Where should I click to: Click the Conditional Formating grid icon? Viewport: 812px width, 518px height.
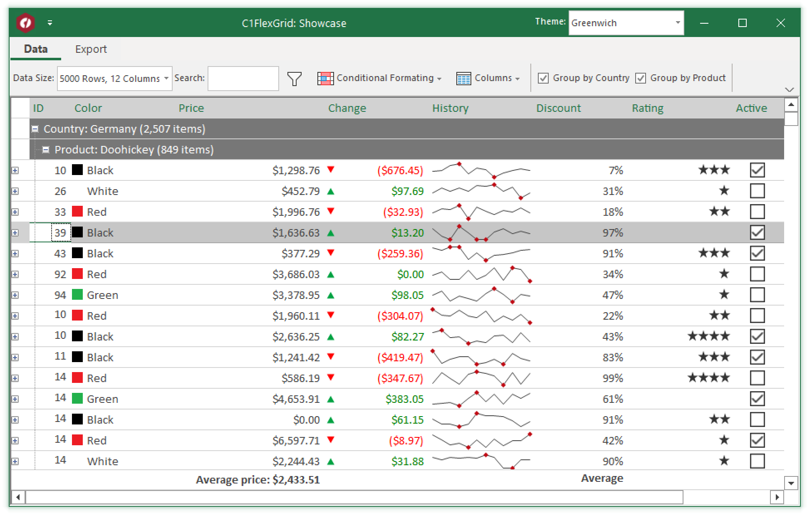tap(325, 78)
